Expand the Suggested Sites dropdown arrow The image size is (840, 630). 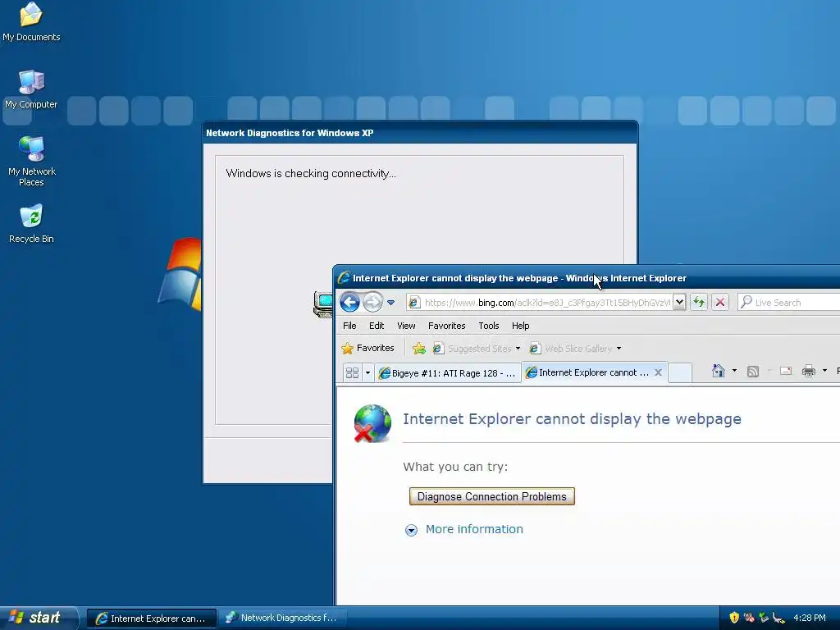[518, 349]
